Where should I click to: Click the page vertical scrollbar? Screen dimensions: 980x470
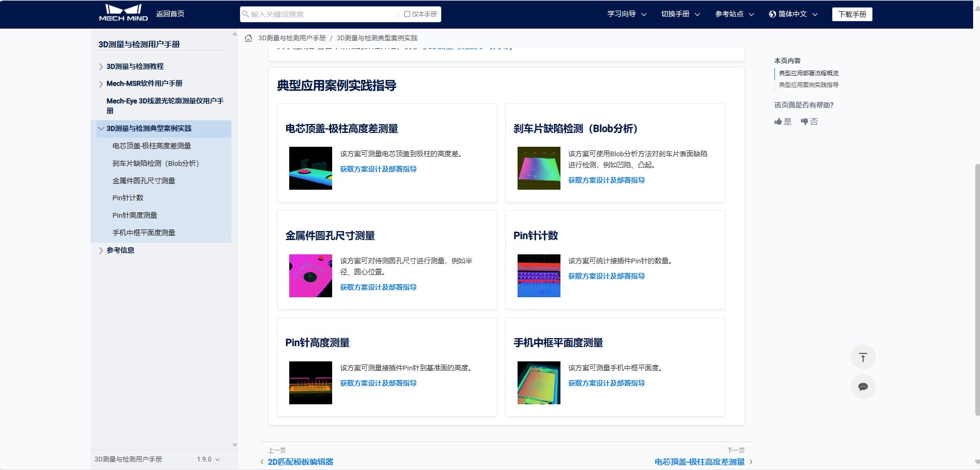(977, 289)
